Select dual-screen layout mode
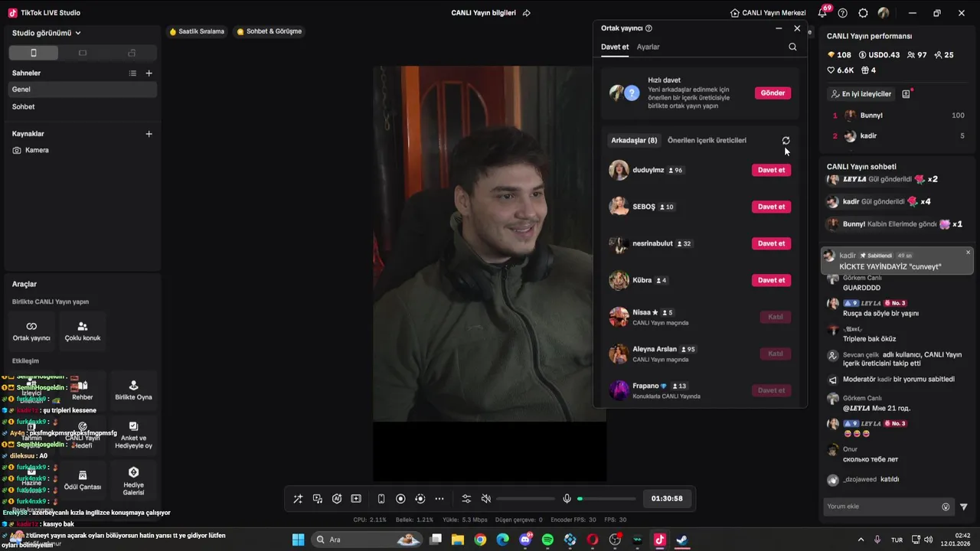This screenshot has width=980, height=551. (x=132, y=53)
